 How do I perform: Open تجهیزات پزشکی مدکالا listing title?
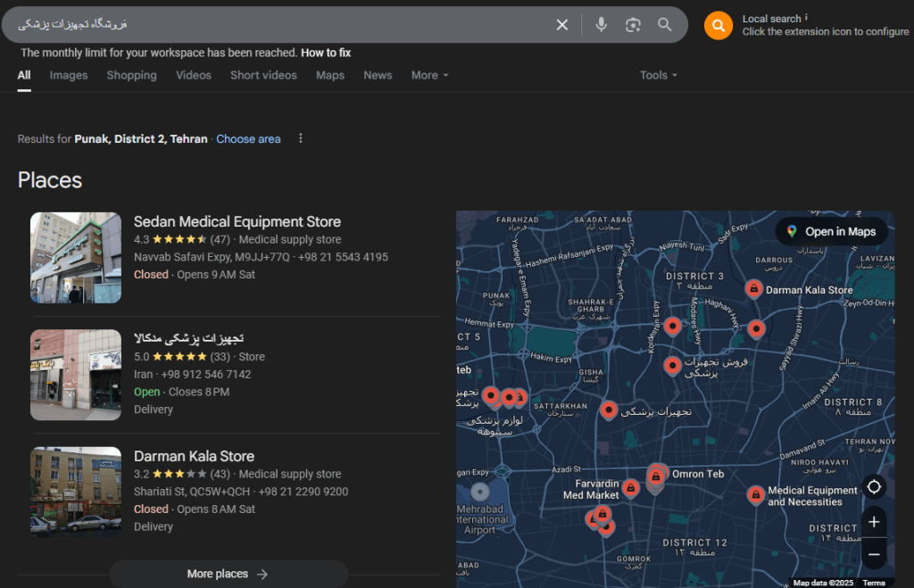(189, 338)
